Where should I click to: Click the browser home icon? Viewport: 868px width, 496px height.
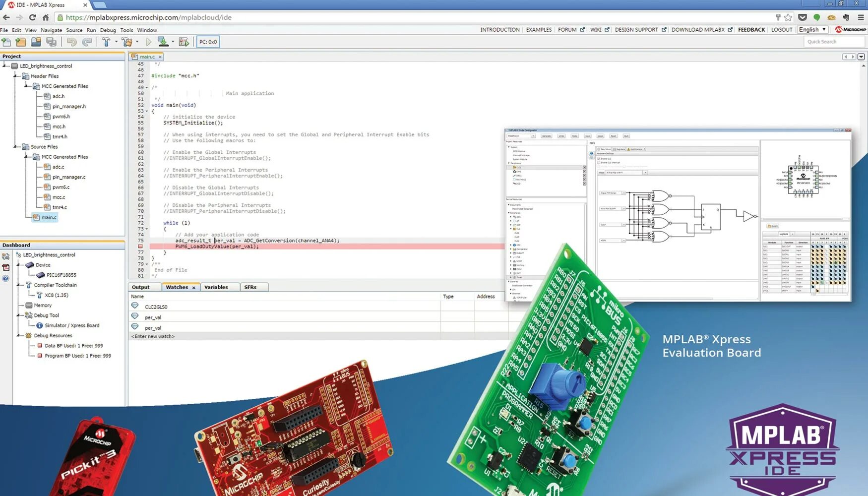point(46,17)
